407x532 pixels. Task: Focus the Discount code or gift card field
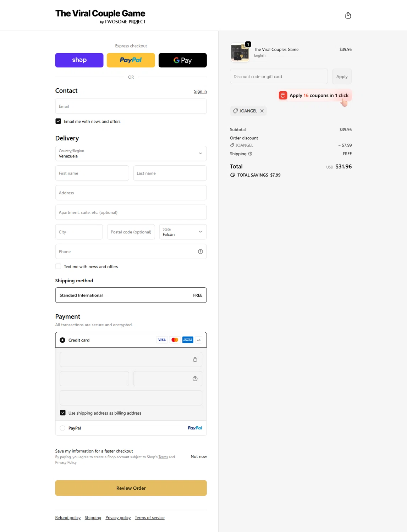279,77
